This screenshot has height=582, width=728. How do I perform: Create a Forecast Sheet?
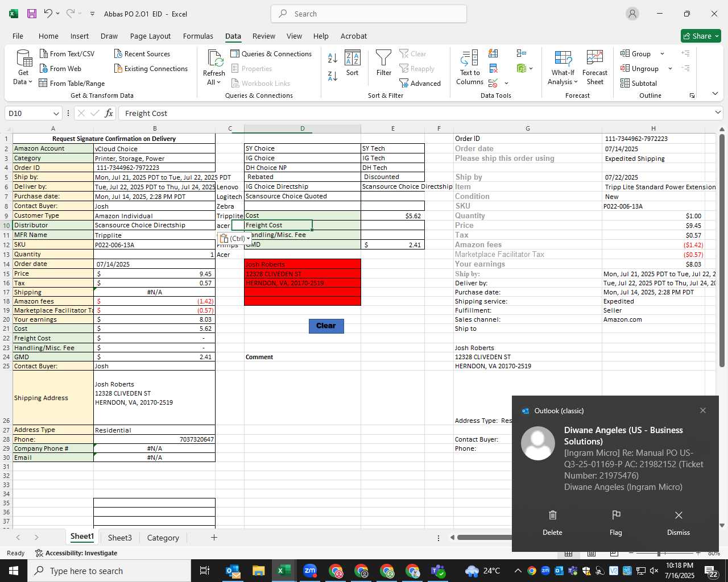coord(595,68)
